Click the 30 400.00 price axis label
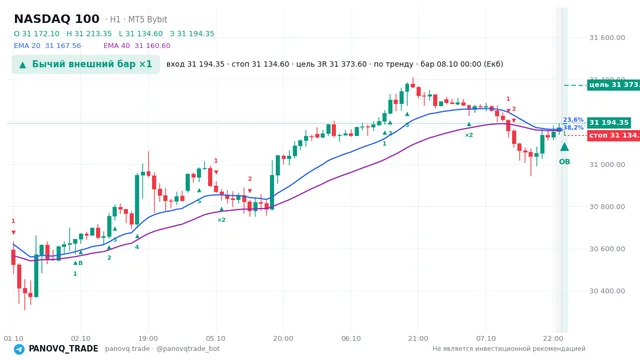Viewport: 640px width, 360px height. [607, 291]
